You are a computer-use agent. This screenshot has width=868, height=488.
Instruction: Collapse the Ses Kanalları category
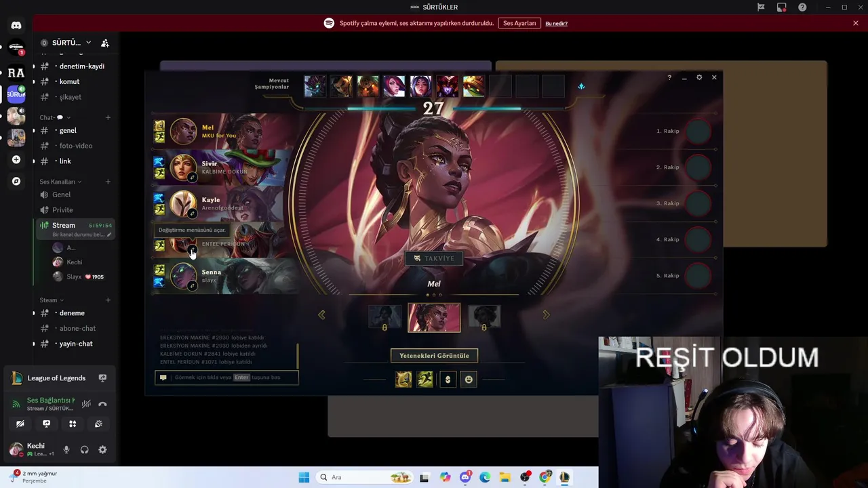(x=60, y=182)
